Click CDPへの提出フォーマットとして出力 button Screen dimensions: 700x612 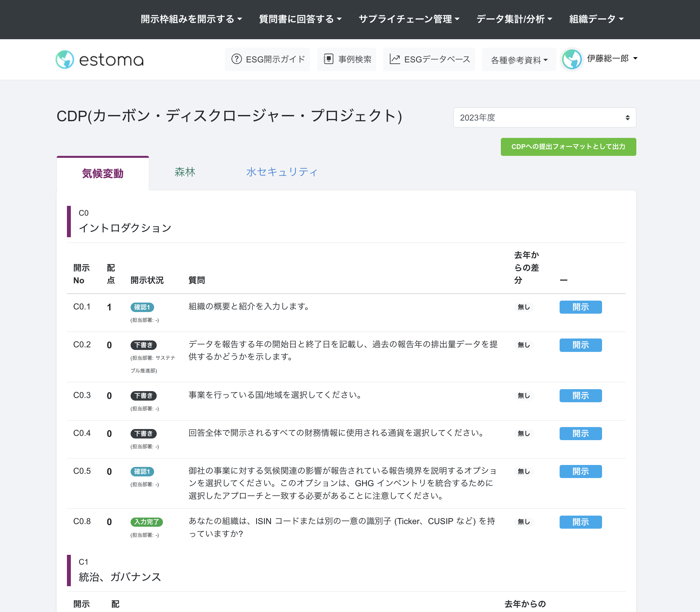point(567,146)
